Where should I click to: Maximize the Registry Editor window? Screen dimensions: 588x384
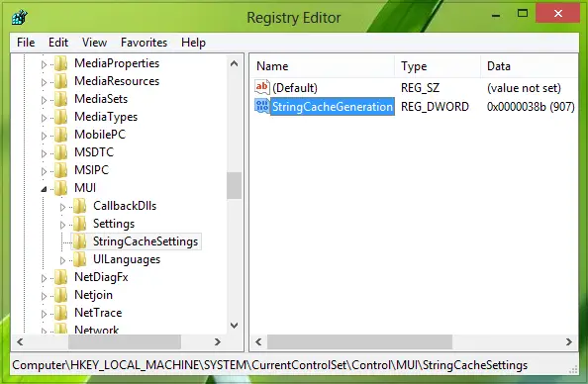523,14
